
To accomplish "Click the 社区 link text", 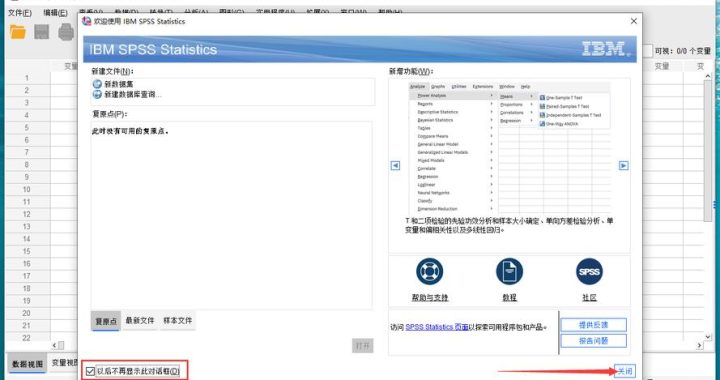I will pyautogui.click(x=589, y=297).
